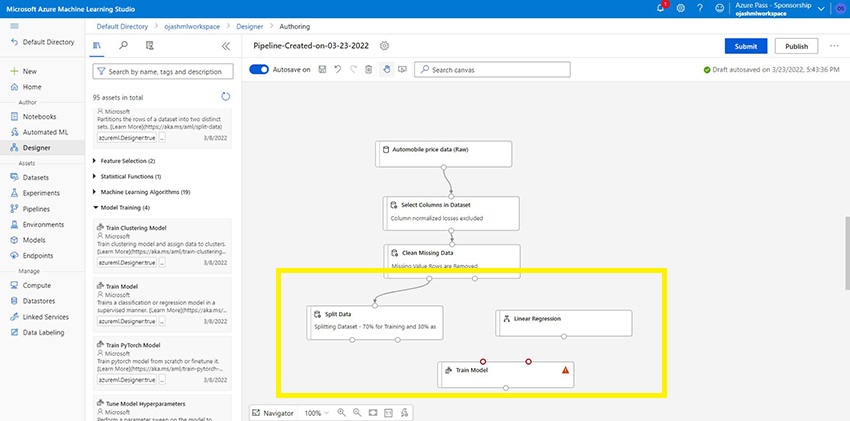The image size is (850, 421).
Task: Switch to the submitted jobs tab icon
Action: (x=150, y=46)
